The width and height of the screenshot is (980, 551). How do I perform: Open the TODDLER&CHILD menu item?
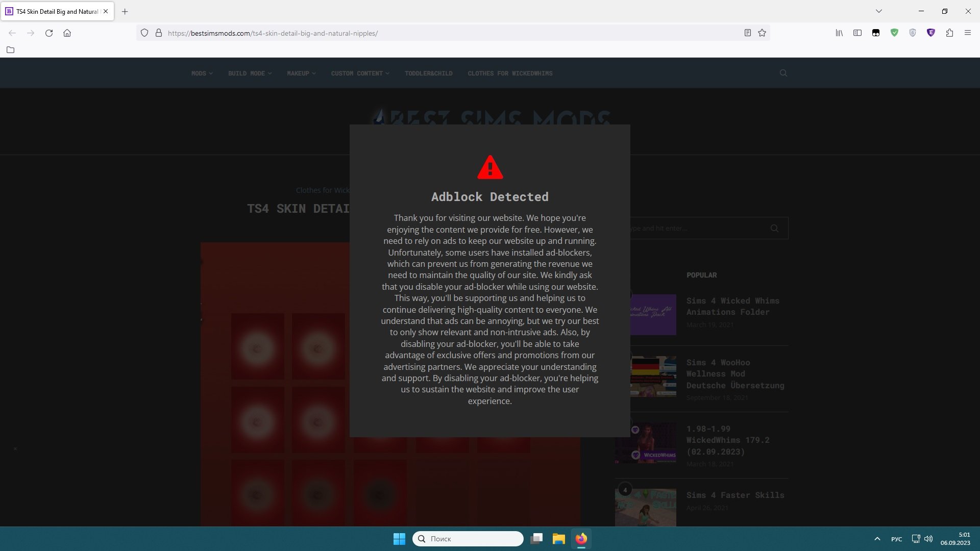(428, 73)
